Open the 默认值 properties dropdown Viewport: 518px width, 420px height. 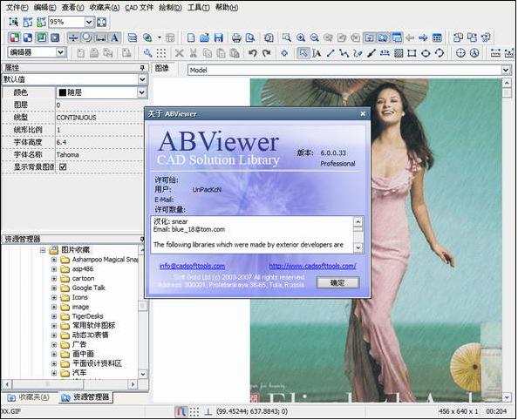point(142,79)
